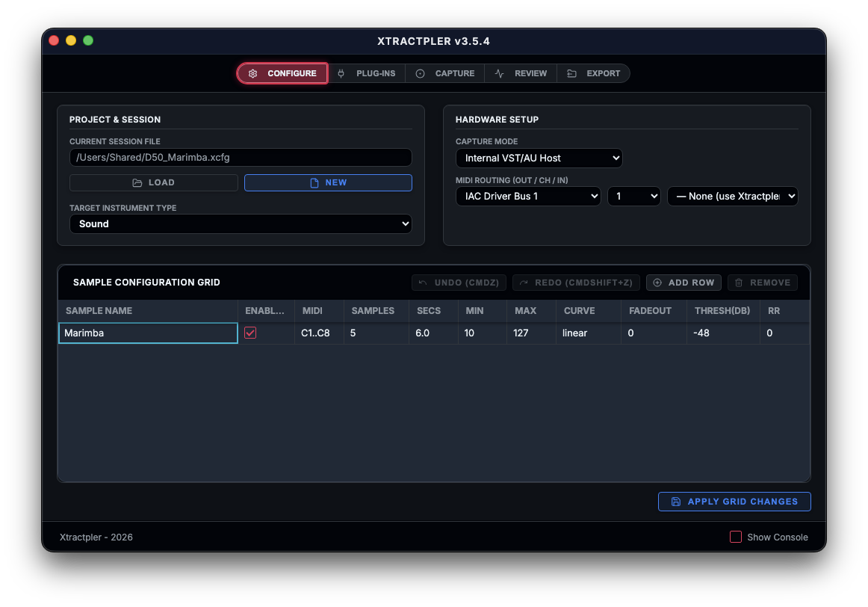Screen dimensions: 868x607
Task: Click the record circle icon beside Capture
Action: pos(420,73)
